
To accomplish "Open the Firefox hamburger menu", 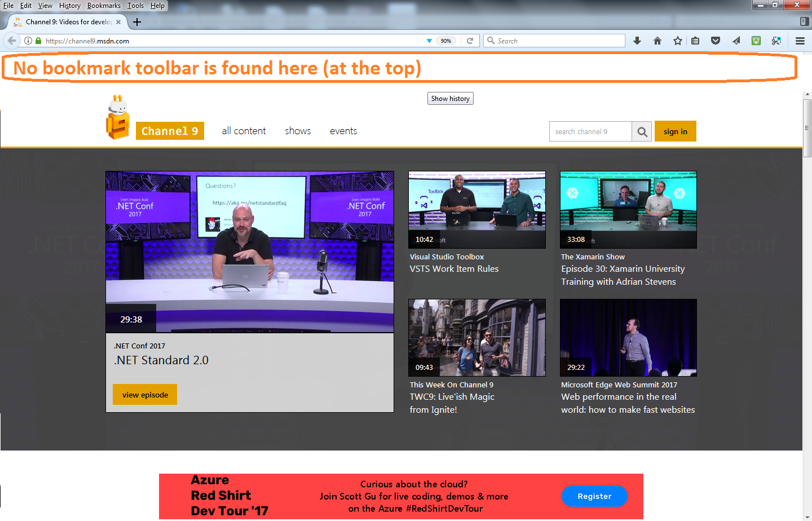I will coord(800,41).
